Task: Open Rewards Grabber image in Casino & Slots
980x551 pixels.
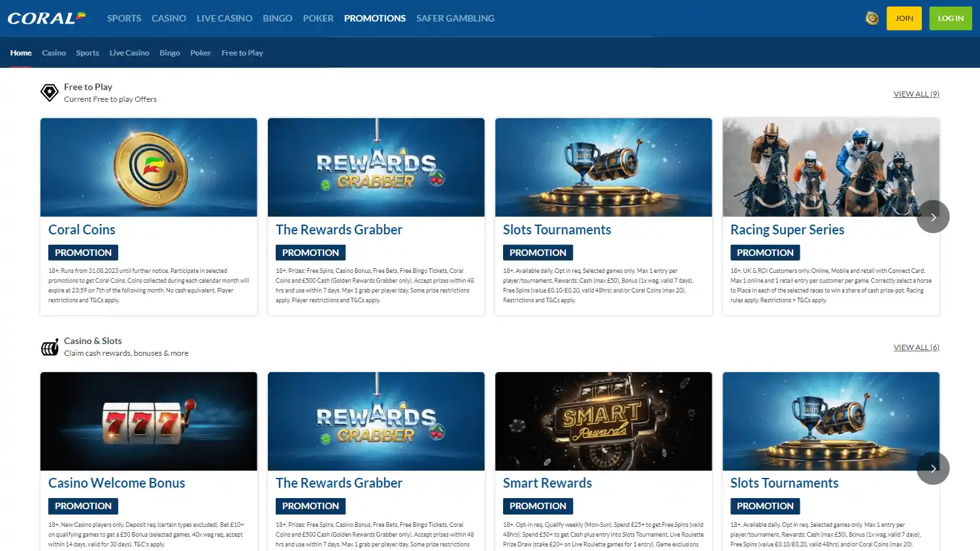Action: click(x=376, y=421)
